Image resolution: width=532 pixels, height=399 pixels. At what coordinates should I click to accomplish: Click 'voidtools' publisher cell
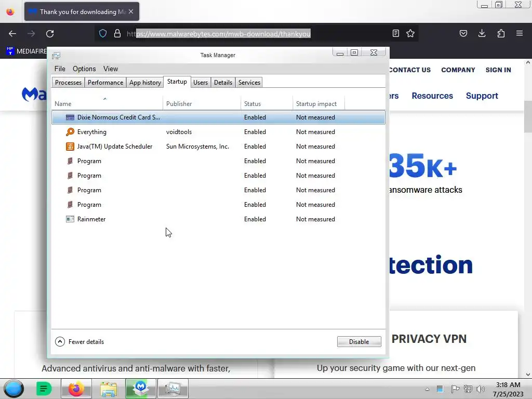[x=179, y=132]
